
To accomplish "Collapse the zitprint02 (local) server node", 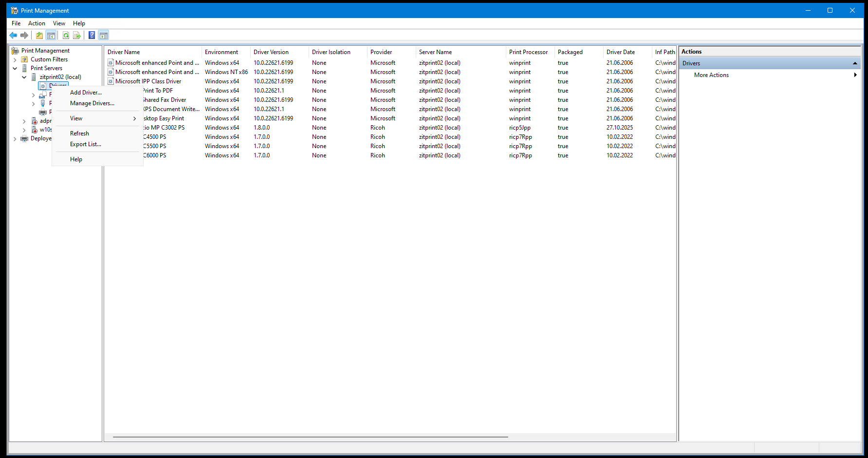I will [x=24, y=77].
